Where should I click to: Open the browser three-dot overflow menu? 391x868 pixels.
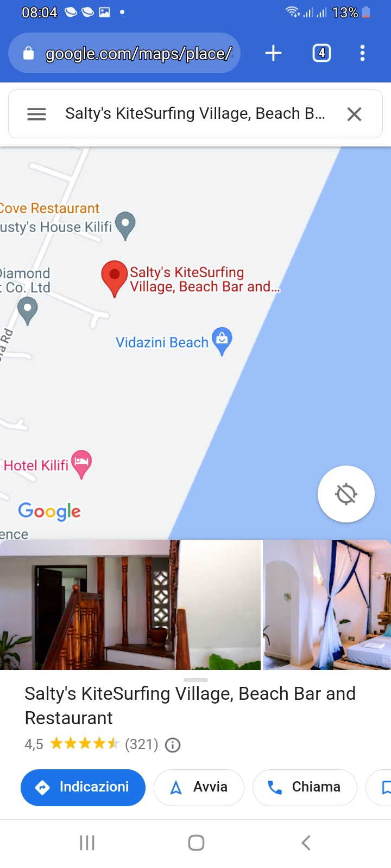(362, 53)
